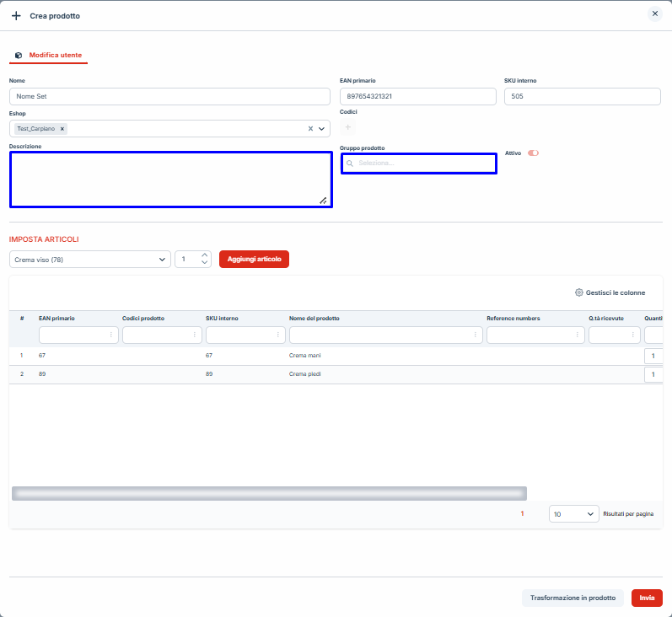Remove the Test_Carpiano tag from Eshop
Viewport: 672px width, 617px height.
pyautogui.click(x=62, y=129)
